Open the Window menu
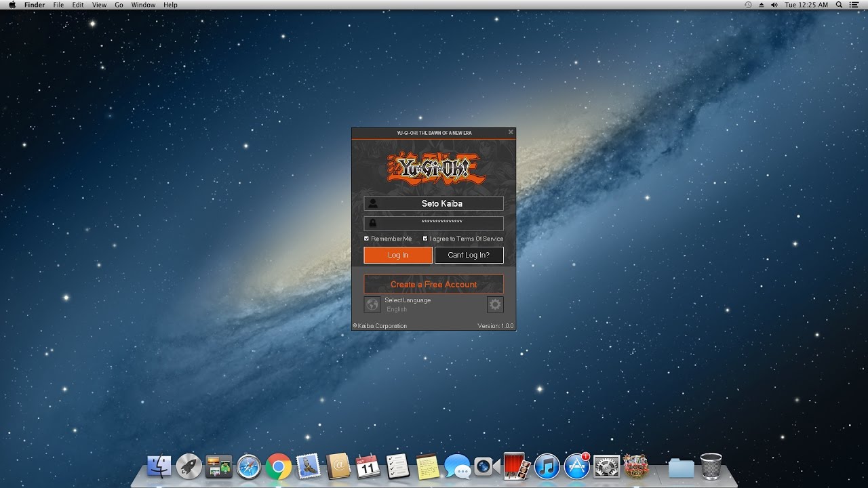868x488 pixels. pos(143,5)
